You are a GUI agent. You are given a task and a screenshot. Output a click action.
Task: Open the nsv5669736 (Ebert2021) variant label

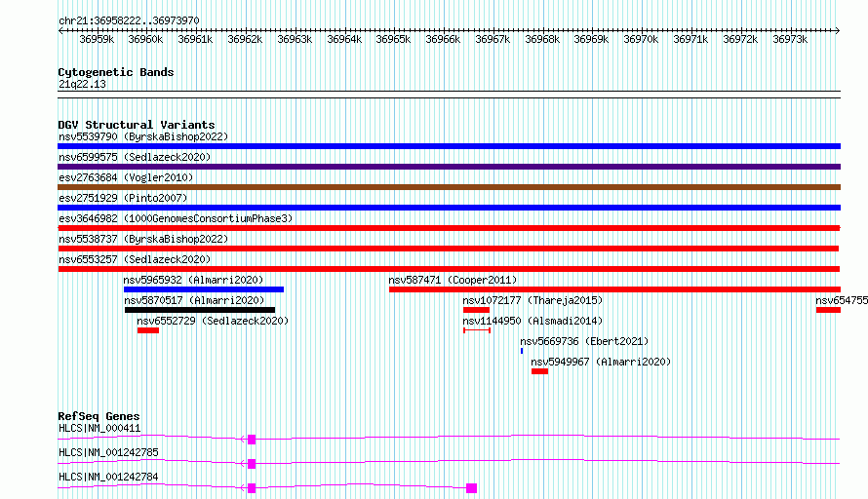coord(584,341)
